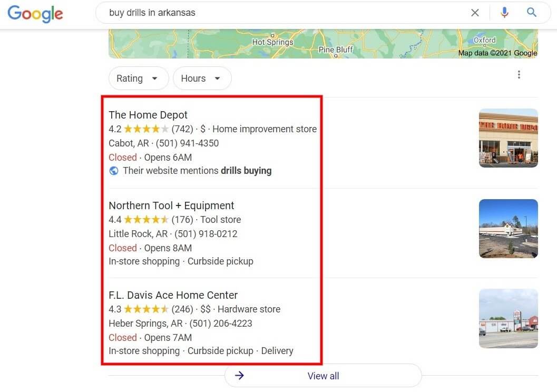Click the globe icon by website mentions
557x392 pixels.
click(x=114, y=171)
